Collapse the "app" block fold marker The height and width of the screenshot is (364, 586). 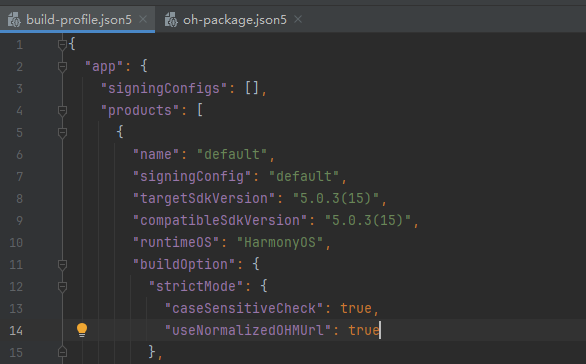coord(62,67)
